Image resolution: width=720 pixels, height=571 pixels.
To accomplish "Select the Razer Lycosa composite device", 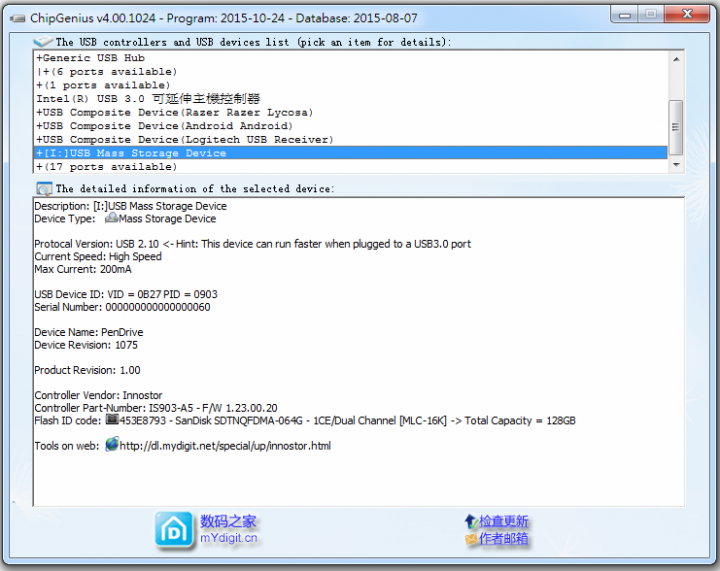I will pyautogui.click(x=351, y=112).
